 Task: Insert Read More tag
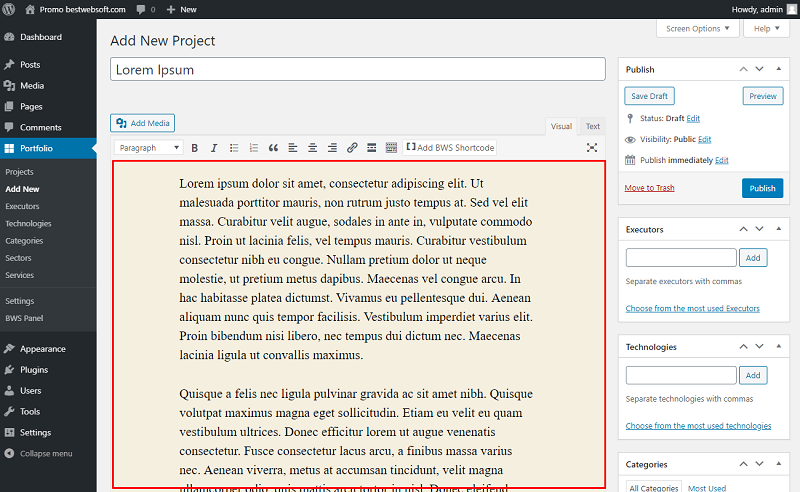click(x=371, y=147)
